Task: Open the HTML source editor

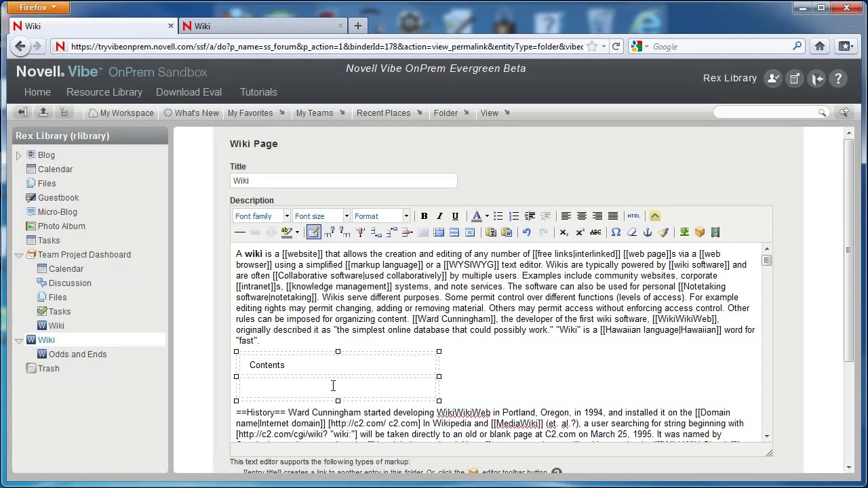Action: (x=633, y=216)
